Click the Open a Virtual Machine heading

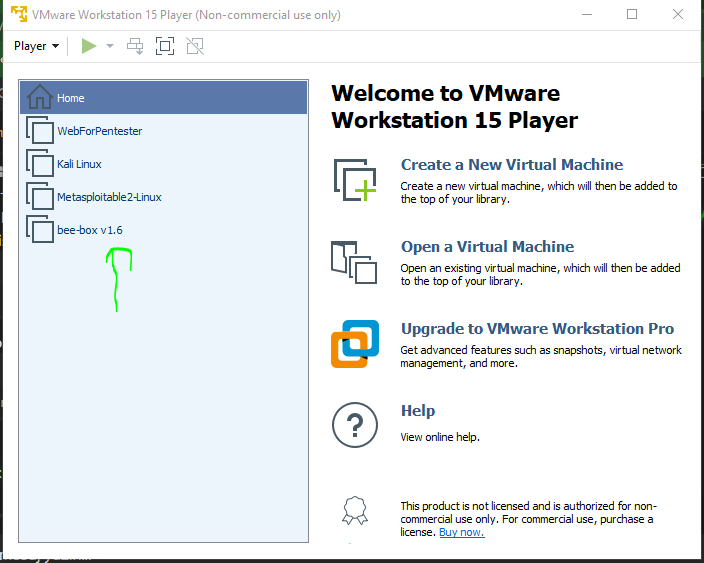click(487, 247)
